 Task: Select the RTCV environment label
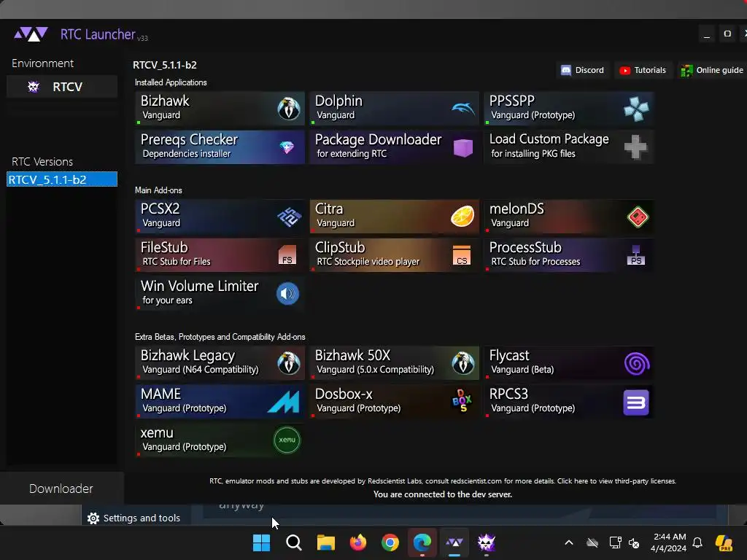(67, 87)
